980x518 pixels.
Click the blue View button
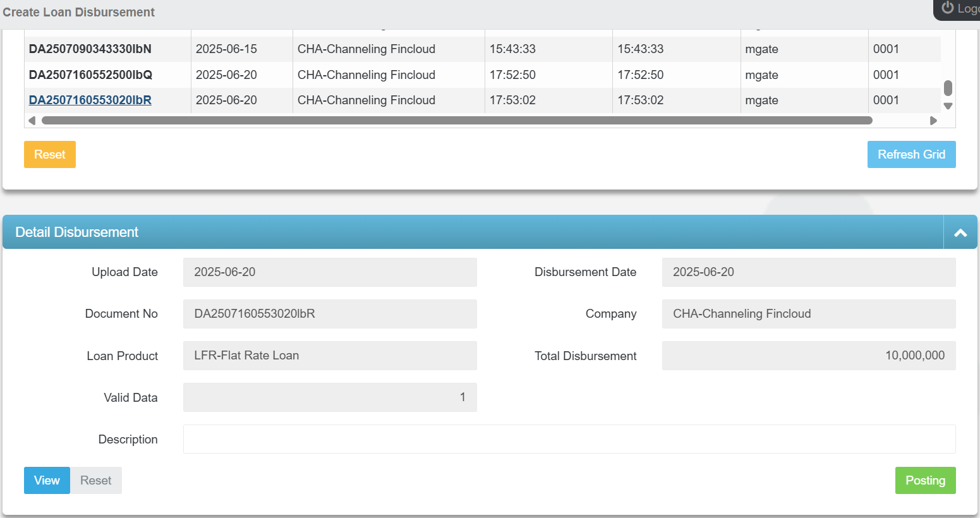click(x=47, y=481)
